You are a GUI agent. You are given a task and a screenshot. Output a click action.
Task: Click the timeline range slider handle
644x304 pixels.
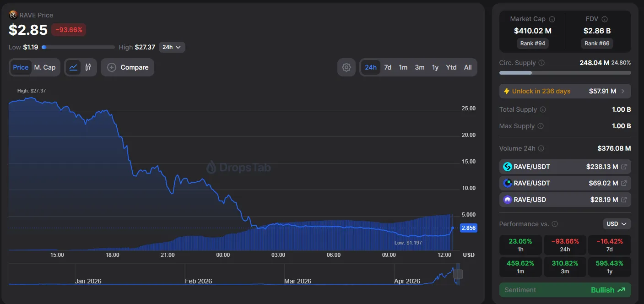click(x=458, y=274)
